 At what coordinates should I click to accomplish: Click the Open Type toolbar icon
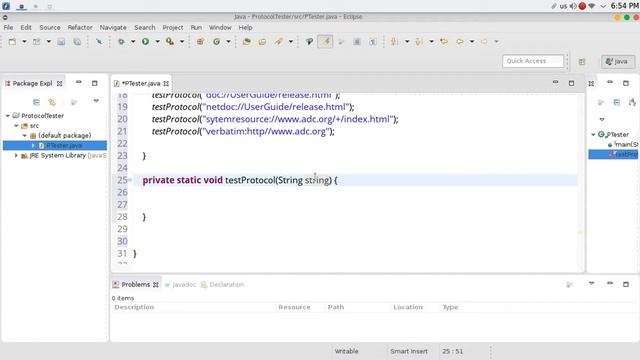point(247,42)
